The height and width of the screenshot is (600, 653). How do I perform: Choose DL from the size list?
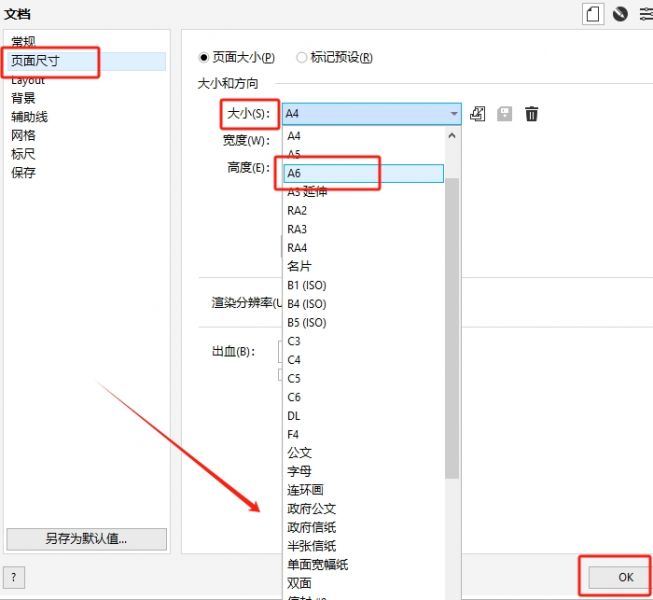(x=363, y=416)
